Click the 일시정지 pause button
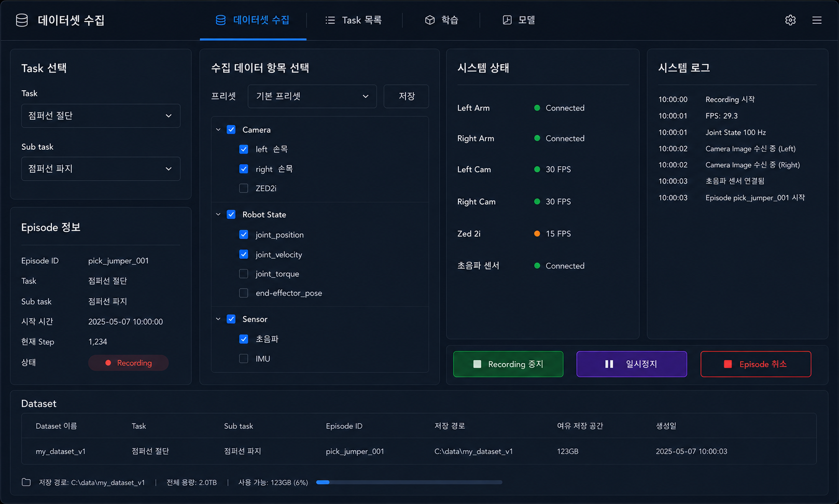This screenshot has width=839, height=504. tap(632, 364)
